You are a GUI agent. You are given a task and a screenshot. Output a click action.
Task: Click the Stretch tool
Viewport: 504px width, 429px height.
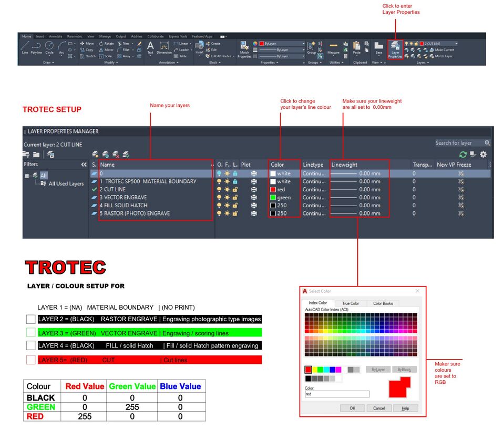[88, 56]
